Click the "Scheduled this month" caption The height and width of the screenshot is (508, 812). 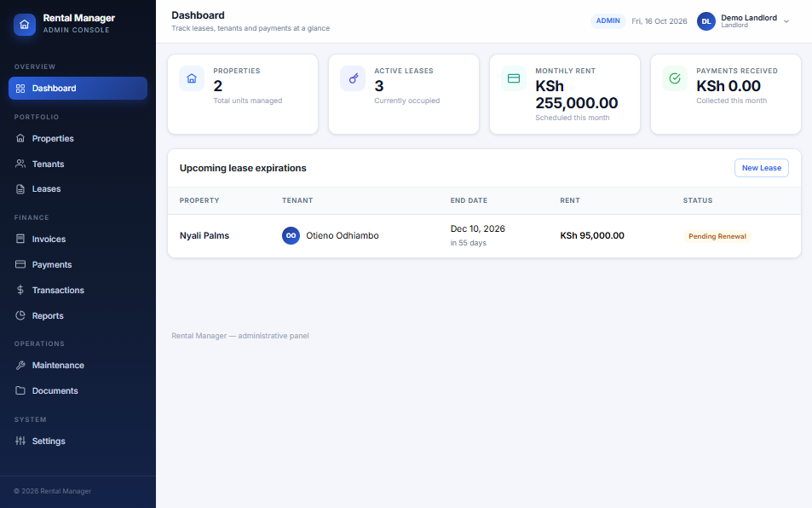[573, 118]
